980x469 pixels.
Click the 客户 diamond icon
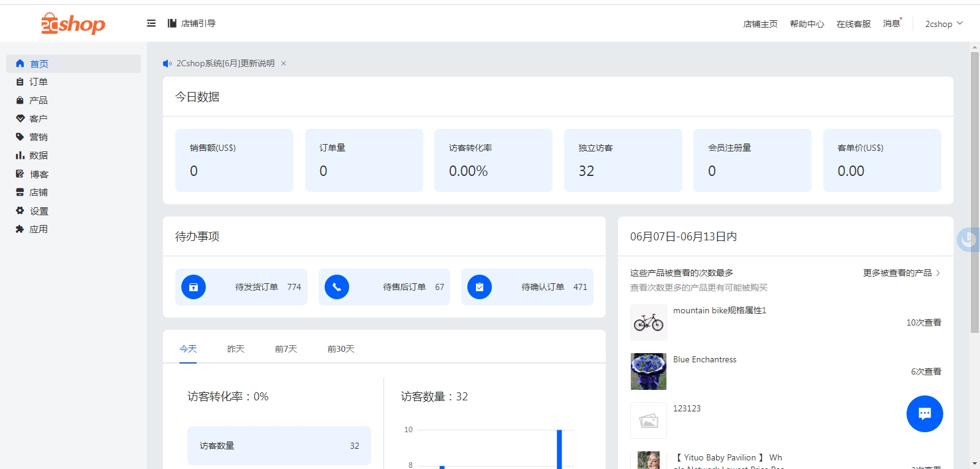(20, 118)
